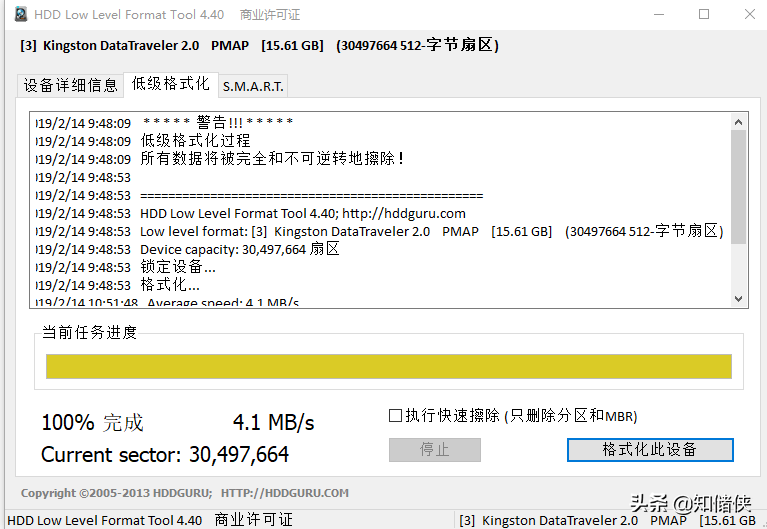Minimize the HDD Low Level Format window
The width and height of the screenshot is (767, 529).
[x=658, y=15]
